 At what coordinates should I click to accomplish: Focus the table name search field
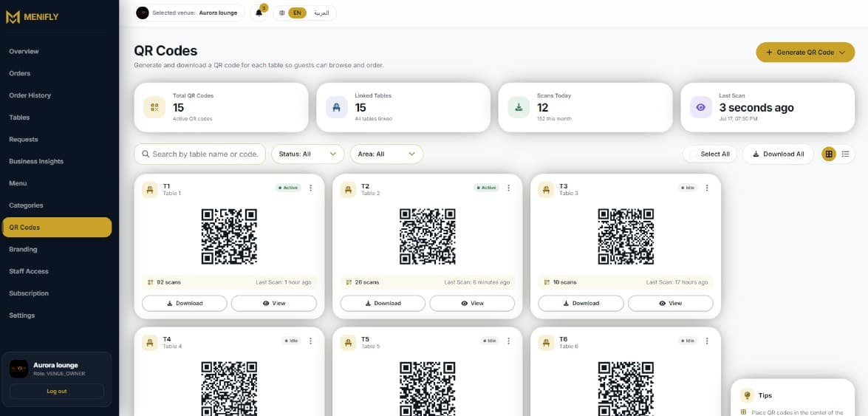tap(200, 154)
